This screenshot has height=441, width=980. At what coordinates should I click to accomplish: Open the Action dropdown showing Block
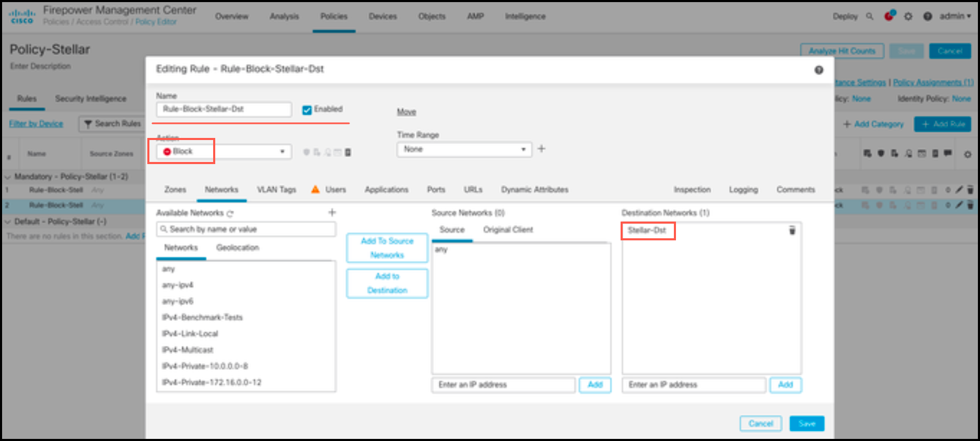coord(223,152)
